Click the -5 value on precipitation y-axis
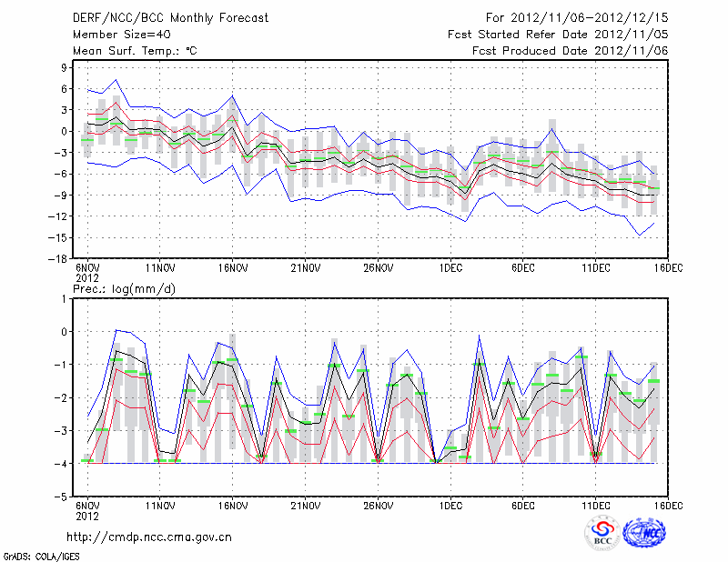This screenshot has width=728, height=562. [64, 497]
